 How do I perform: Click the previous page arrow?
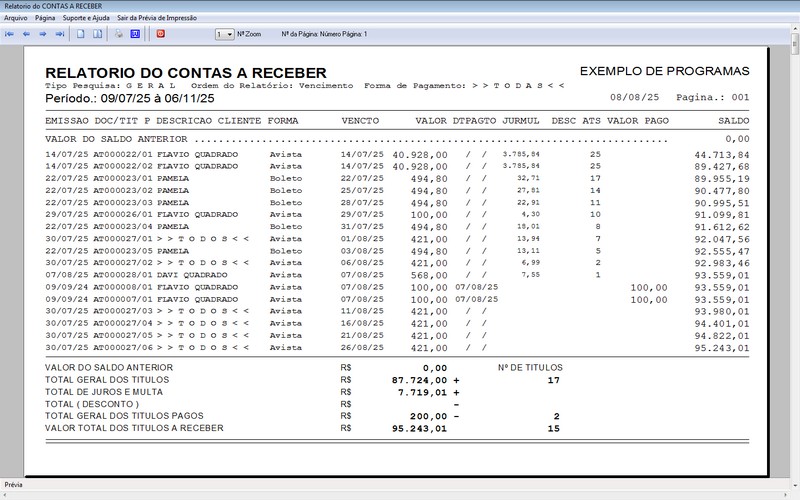click(26, 34)
